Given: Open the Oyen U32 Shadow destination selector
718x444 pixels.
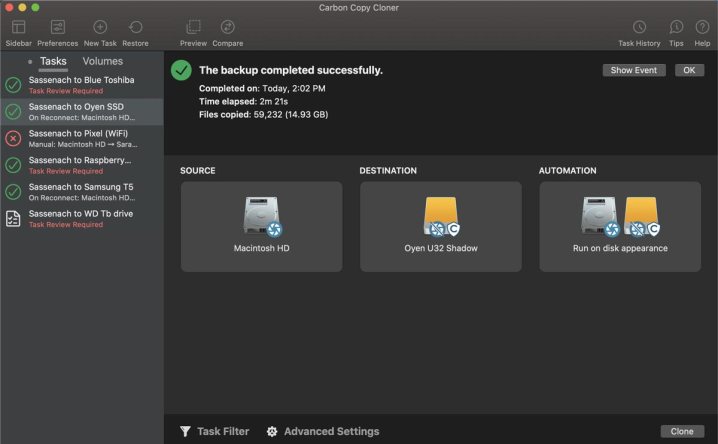Looking at the screenshot, I should (x=440, y=226).
